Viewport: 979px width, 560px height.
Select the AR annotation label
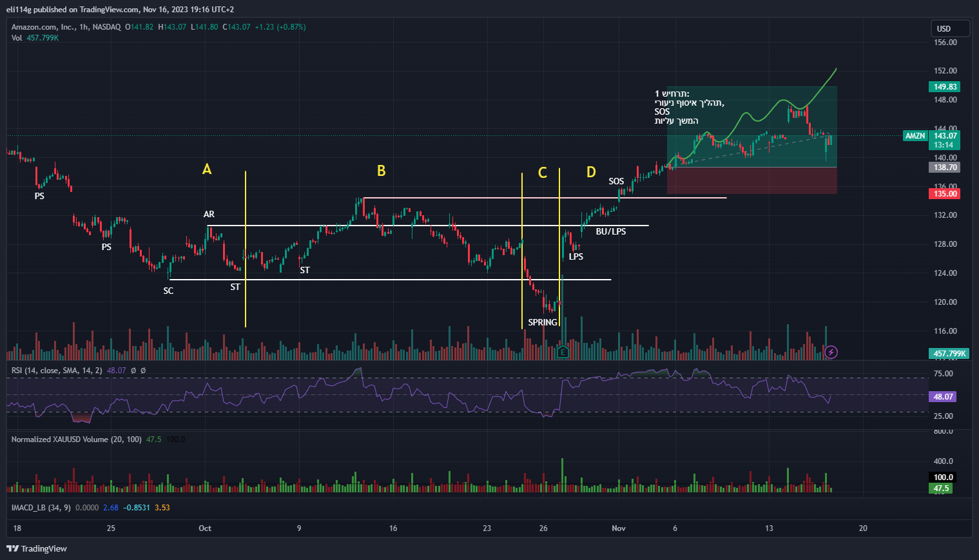[209, 215]
